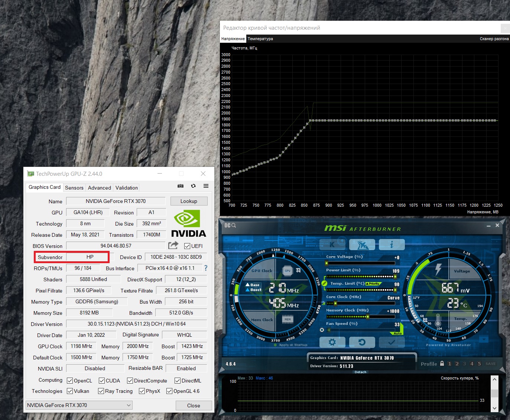
Task: Switch to the Validation tab
Action: point(127,188)
